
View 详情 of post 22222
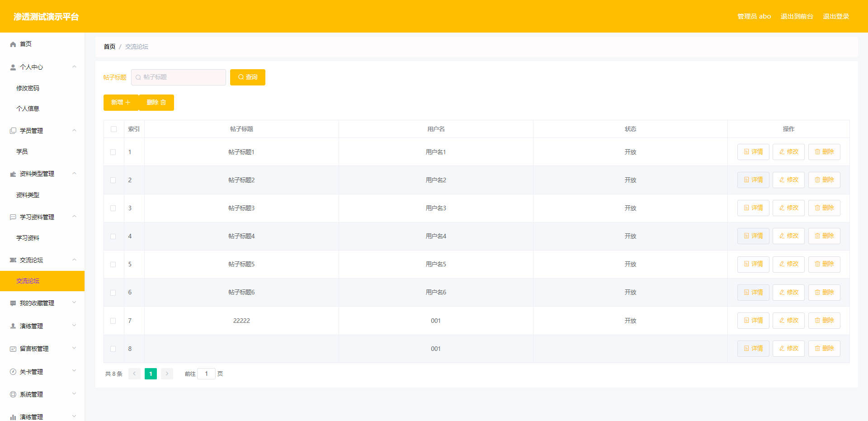coord(753,321)
